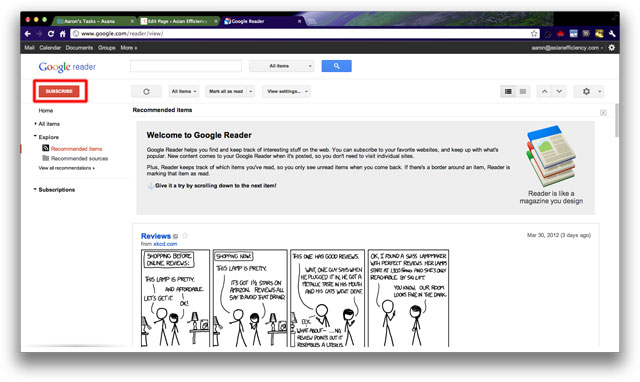The height and width of the screenshot is (382, 640).
Task: Switch to list view icon
Action: (x=523, y=91)
